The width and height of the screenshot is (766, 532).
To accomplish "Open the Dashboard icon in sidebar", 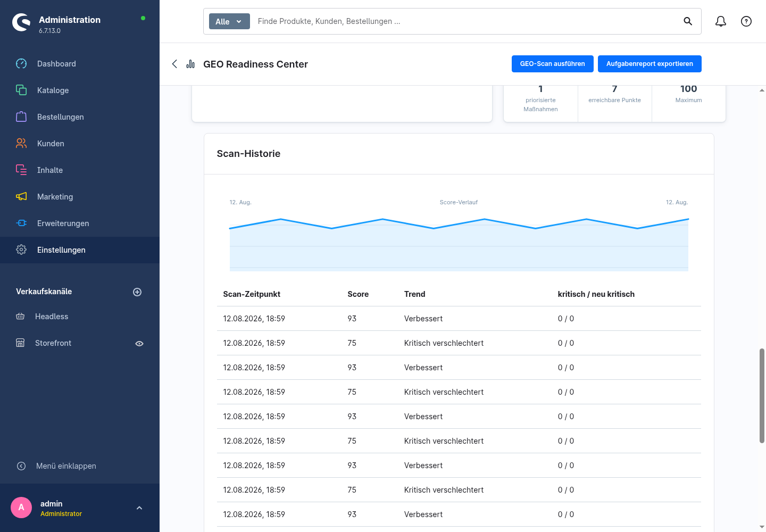I will pos(21,64).
